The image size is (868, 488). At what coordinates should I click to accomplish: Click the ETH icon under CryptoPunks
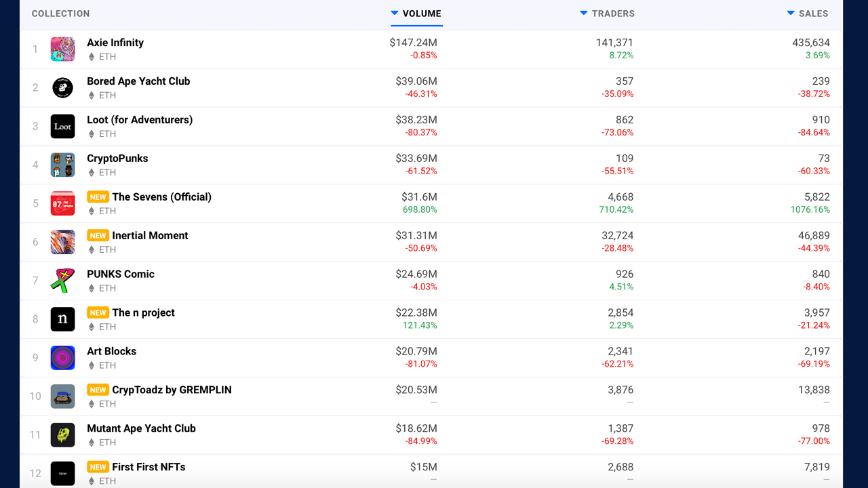(92, 173)
